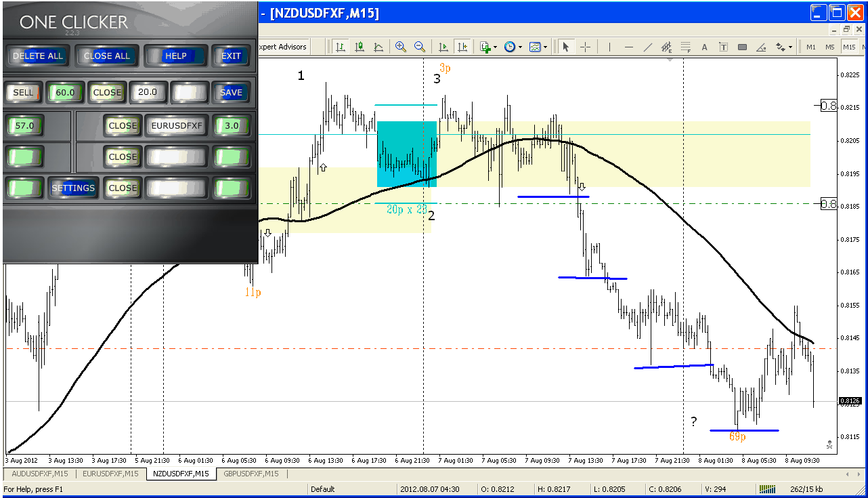
Task: Select the M15 timeframe
Action: click(x=849, y=47)
